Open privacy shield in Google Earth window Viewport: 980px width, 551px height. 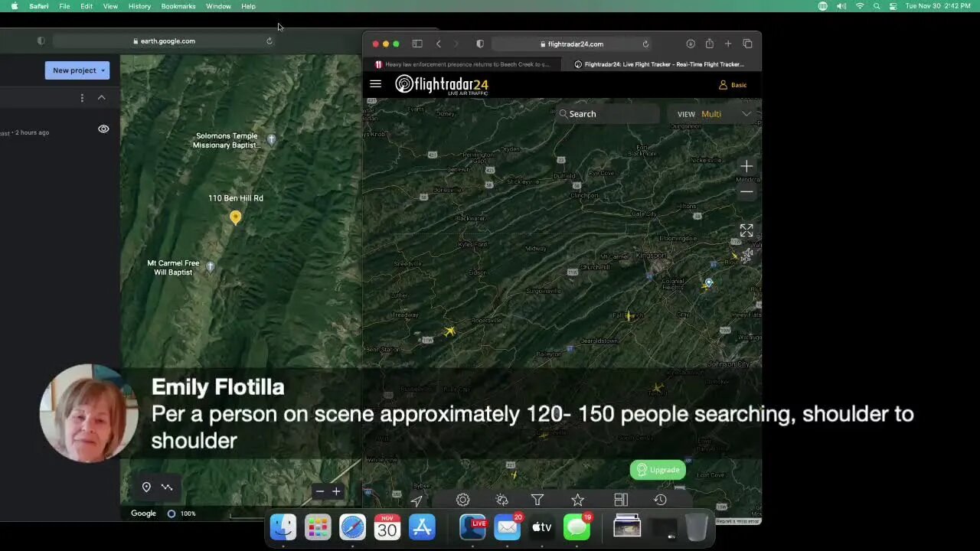41,41
